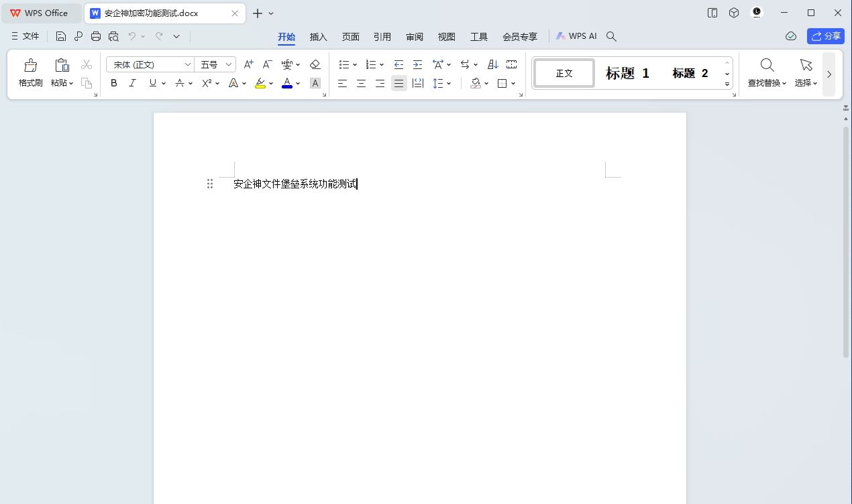Expand the line spacing options
852x504 pixels.
click(x=448, y=83)
